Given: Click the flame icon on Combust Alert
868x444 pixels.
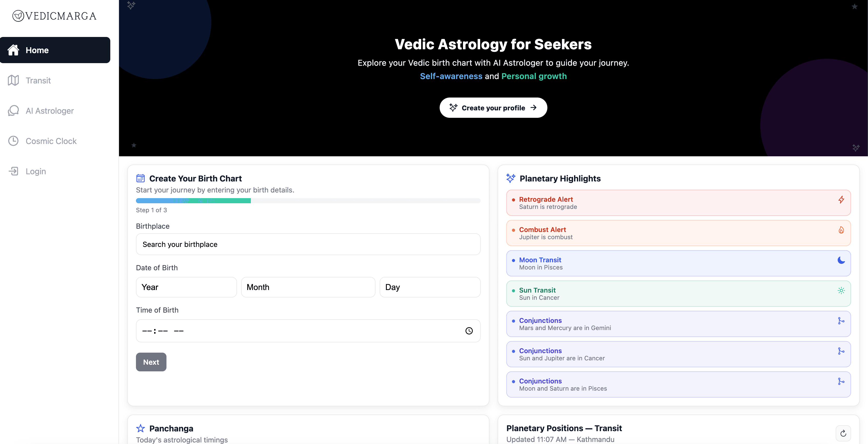Looking at the screenshot, I should (841, 230).
